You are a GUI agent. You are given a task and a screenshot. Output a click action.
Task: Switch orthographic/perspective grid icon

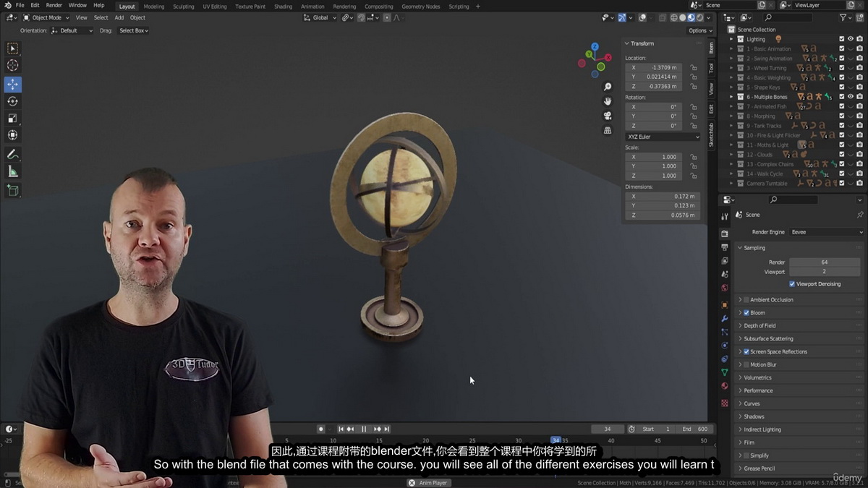pos(608,130)
